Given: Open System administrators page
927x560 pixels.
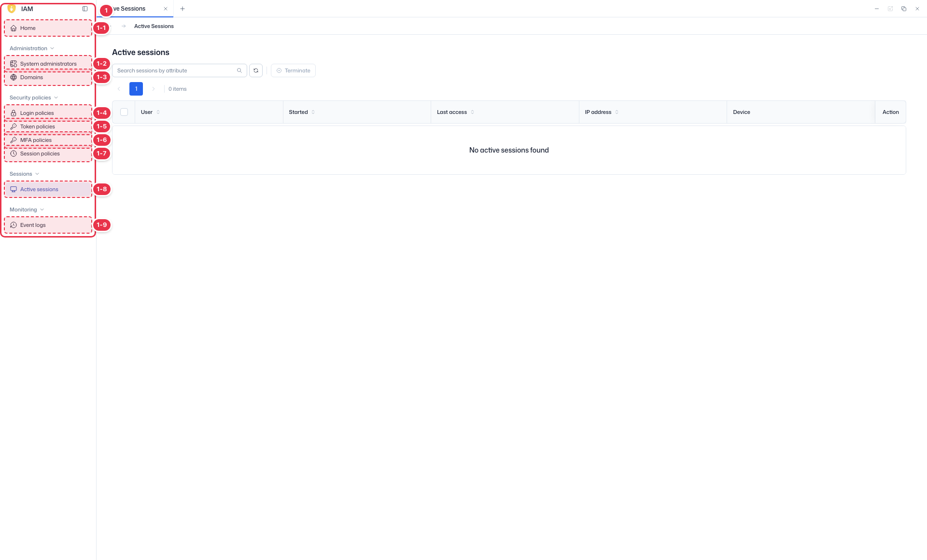Looking at the screenshot, I should click(x=48, y=64).
